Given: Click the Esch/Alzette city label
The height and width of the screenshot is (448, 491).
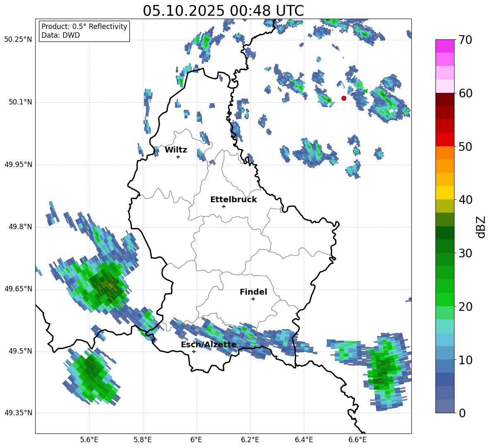Looking at the screenshot, I should point(209,345).
